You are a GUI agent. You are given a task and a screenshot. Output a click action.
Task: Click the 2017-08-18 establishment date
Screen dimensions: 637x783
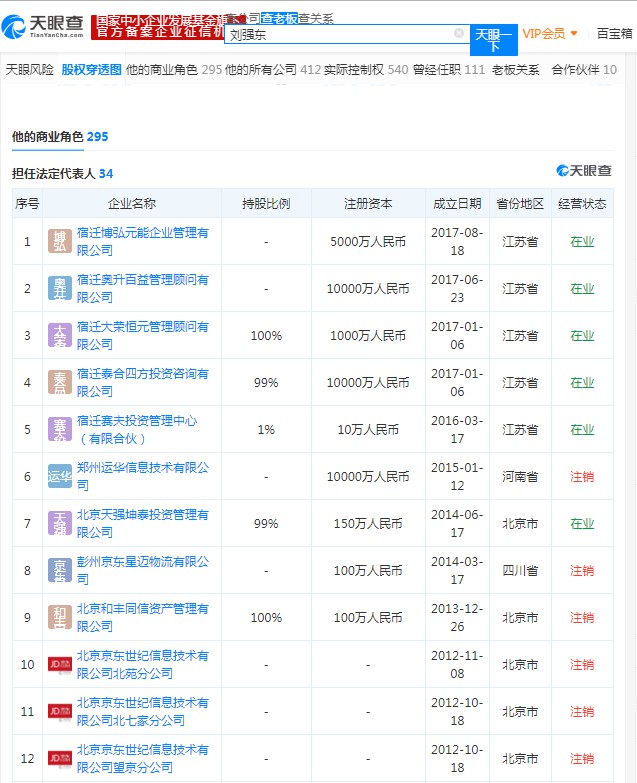(x=457, y=241)
